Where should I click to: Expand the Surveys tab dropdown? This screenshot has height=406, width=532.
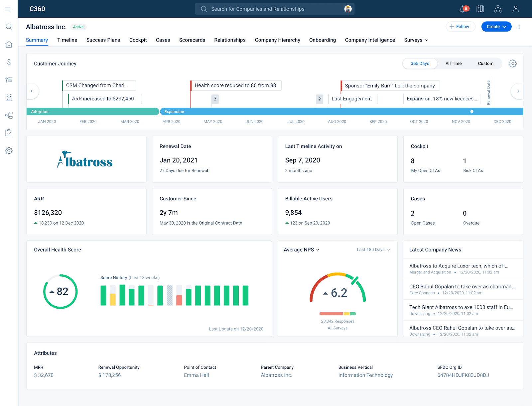tap(416, 40)
